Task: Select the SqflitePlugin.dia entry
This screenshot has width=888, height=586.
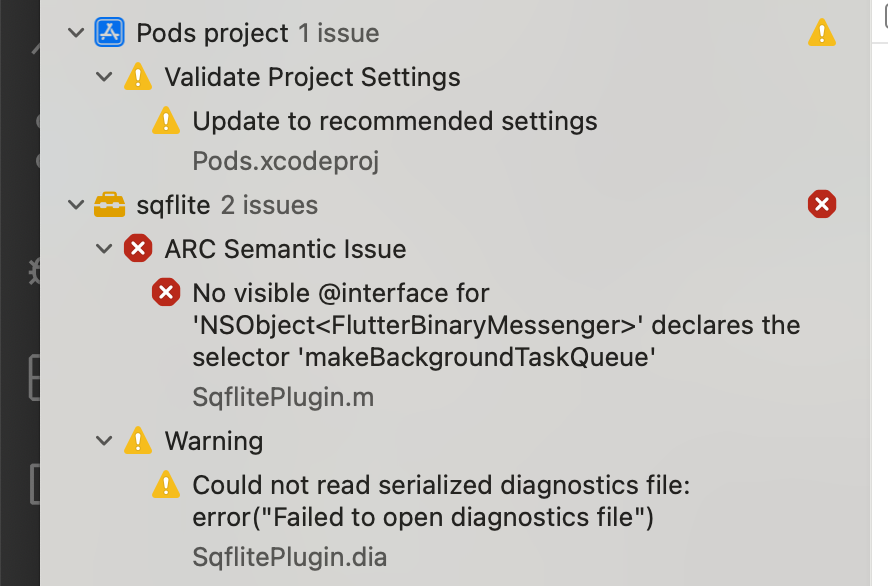Action: (x=289, y=559)
